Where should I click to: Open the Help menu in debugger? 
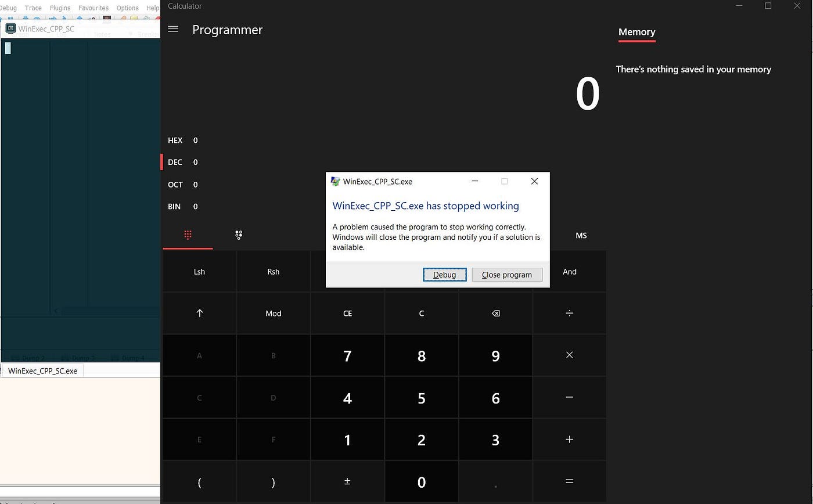(x=153, y=8)
